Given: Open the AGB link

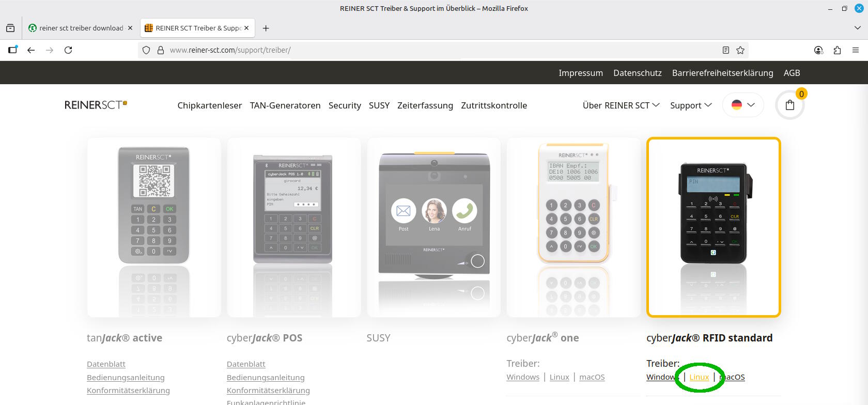Looking at the screenshot, I should click(792, 73).
